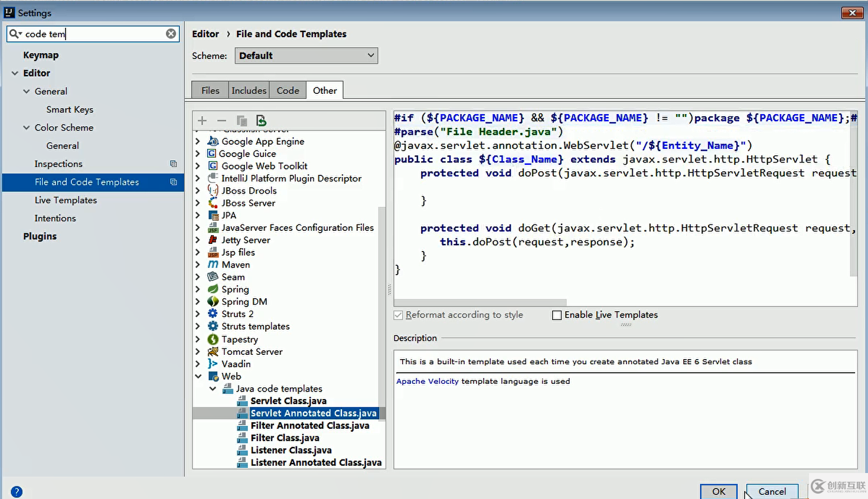Collapse the Web tree node

click(x=198, y=376)
